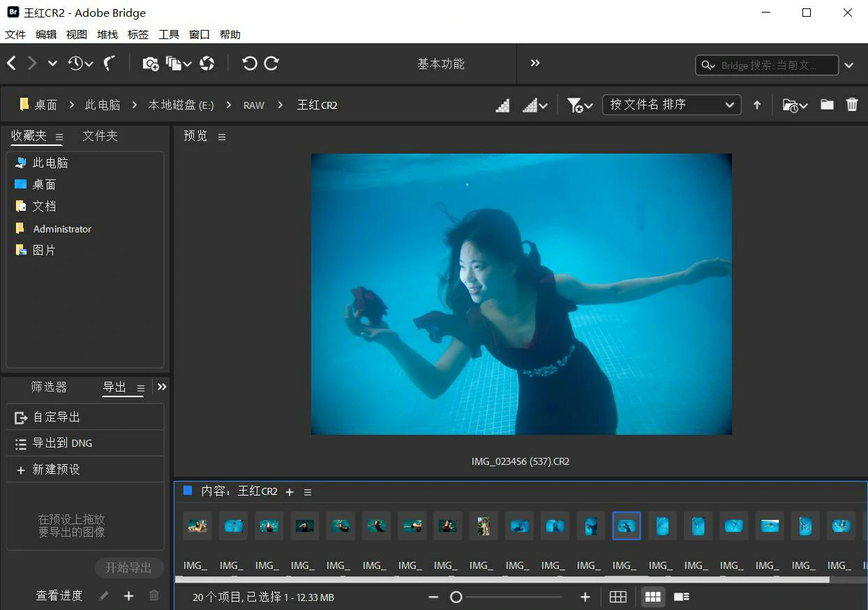Viewport: 868px width, 610px height.
Task: Delete selected item with trash icon
Action: click(x=852, y=105)
